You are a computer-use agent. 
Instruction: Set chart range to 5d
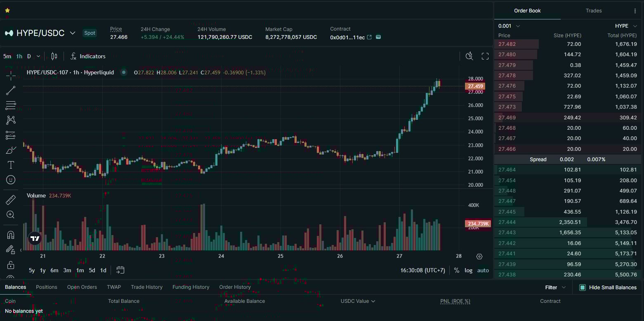pyautogui.click(x=91, y=270)
